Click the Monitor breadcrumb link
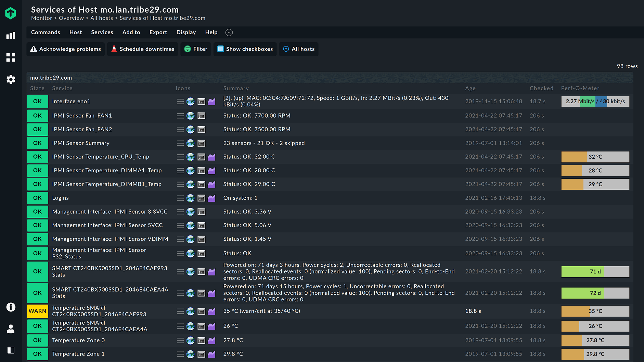 [x=42, y=18]
